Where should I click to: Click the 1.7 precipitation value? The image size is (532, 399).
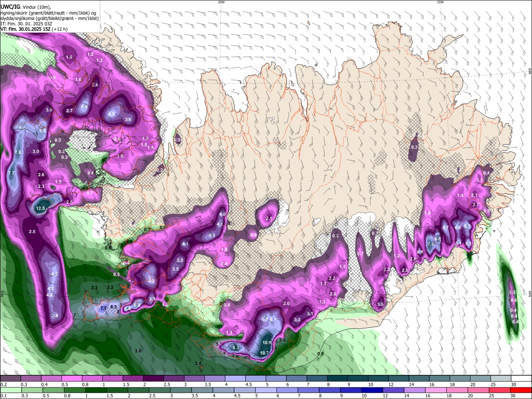323,284
